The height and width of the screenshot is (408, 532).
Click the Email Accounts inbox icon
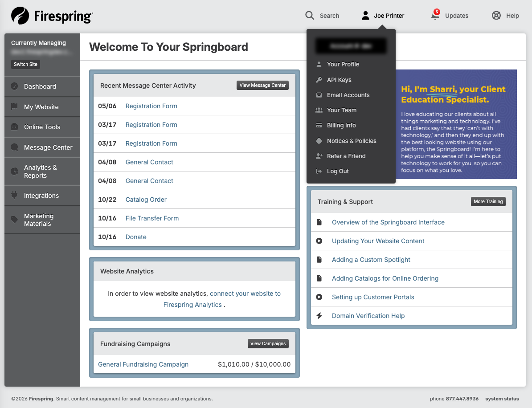coord(319,95)
